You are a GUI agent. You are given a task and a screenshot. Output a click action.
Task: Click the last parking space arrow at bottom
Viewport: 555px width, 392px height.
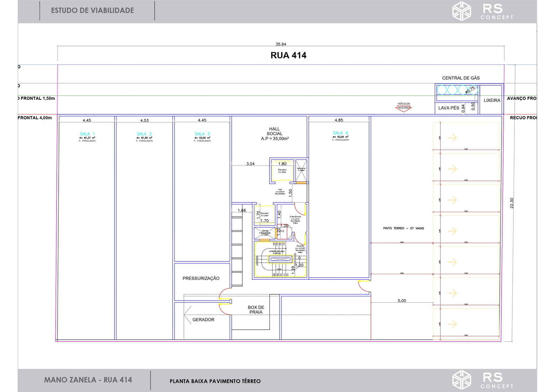point(452,324)
